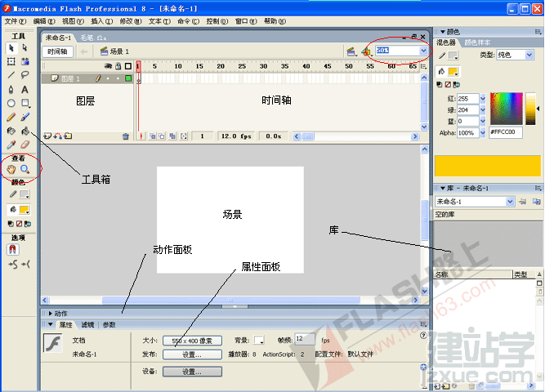Click the Delete Layer trash icon
The image size is (545, 392).
click(126, 136)
